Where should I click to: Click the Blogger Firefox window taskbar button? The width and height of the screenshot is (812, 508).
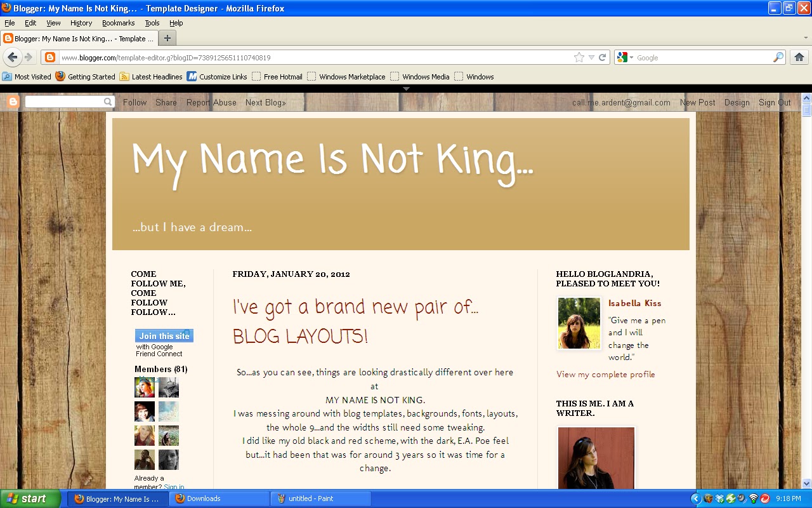point(118,498)
